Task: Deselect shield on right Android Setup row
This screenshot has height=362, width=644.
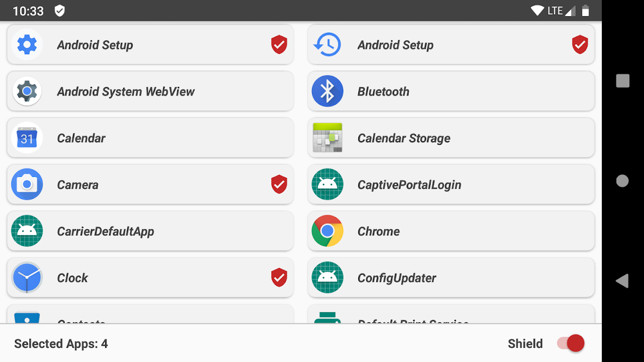Action: tap(580, 45)
